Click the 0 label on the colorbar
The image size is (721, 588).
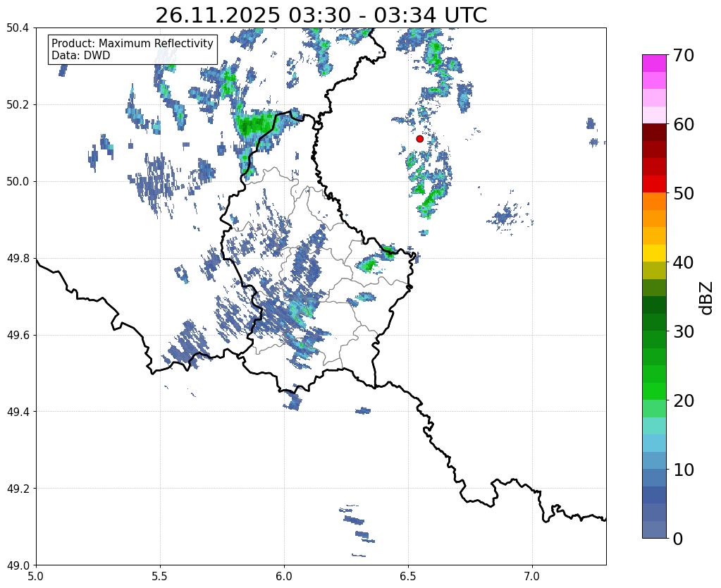678,539
